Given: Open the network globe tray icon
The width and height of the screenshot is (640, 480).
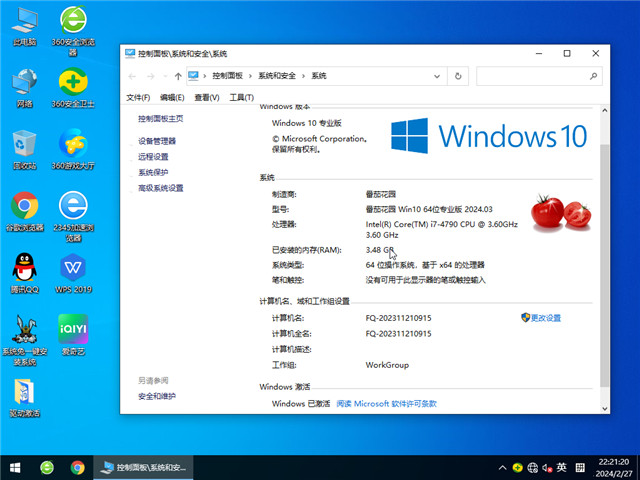Looking at the screenshot, I should tap(533, 468).
